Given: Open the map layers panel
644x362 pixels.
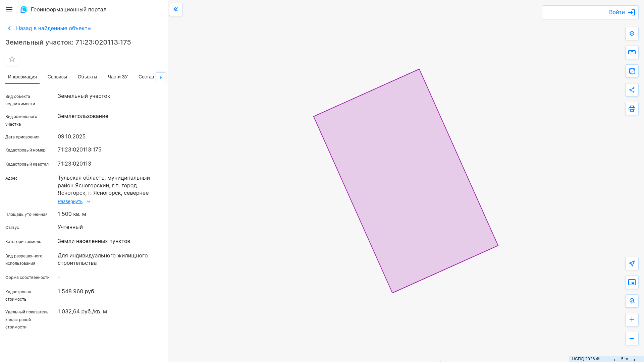Looking at the screenshot, I should pyautogui.click(x=632, y=34).
